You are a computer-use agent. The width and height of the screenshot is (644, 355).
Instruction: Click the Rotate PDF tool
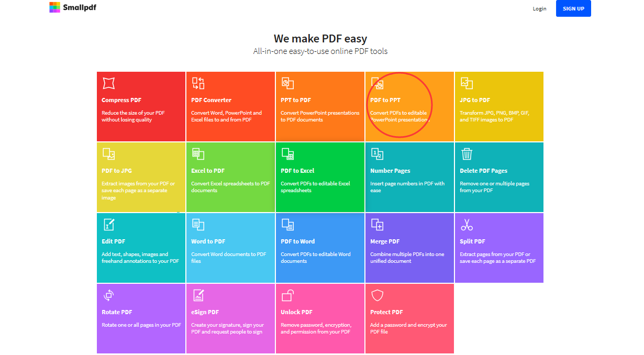108,295
